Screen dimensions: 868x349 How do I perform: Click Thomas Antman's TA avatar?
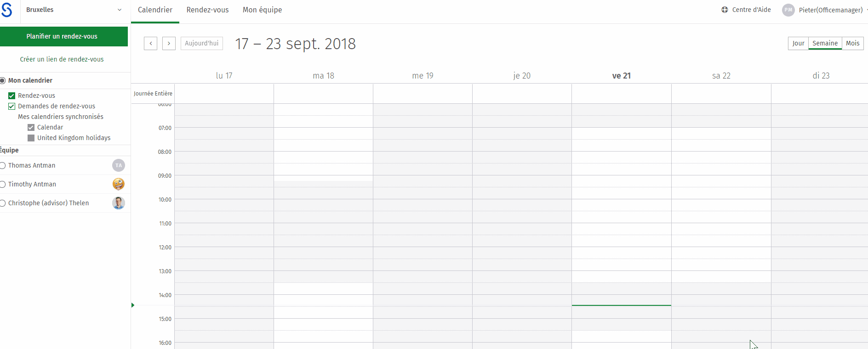click(119, 165)
